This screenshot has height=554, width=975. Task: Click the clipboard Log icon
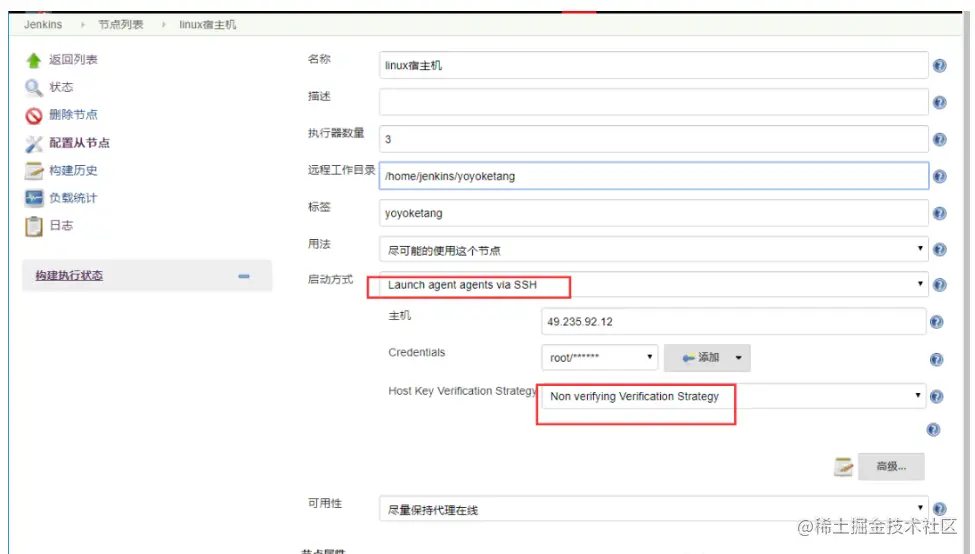[x=34, y=226]
